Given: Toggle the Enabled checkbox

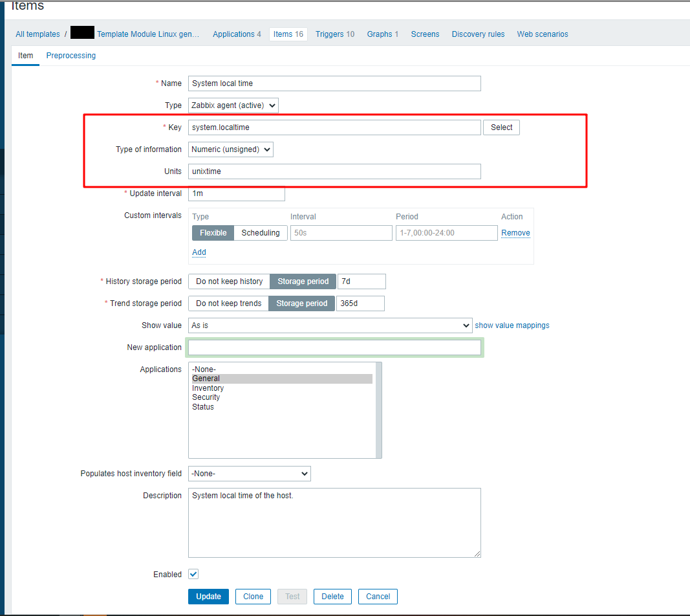Looking at the screenshot, I should (193, 575).
